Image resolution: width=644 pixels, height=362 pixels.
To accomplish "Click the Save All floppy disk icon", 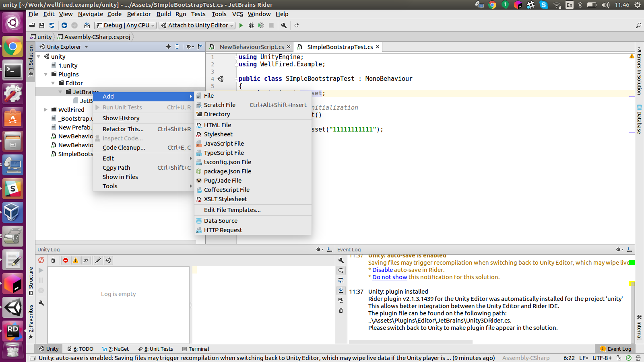I will coord(41,25).
